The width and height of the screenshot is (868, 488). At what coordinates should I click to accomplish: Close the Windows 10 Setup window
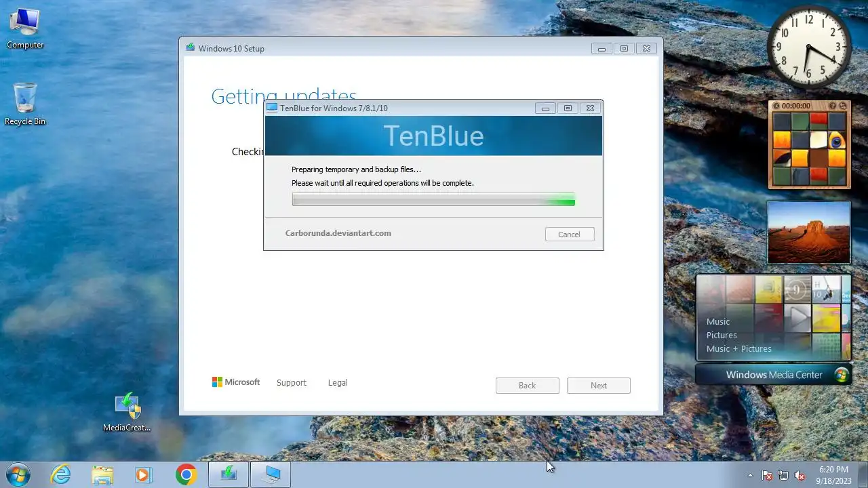point(647,48)
